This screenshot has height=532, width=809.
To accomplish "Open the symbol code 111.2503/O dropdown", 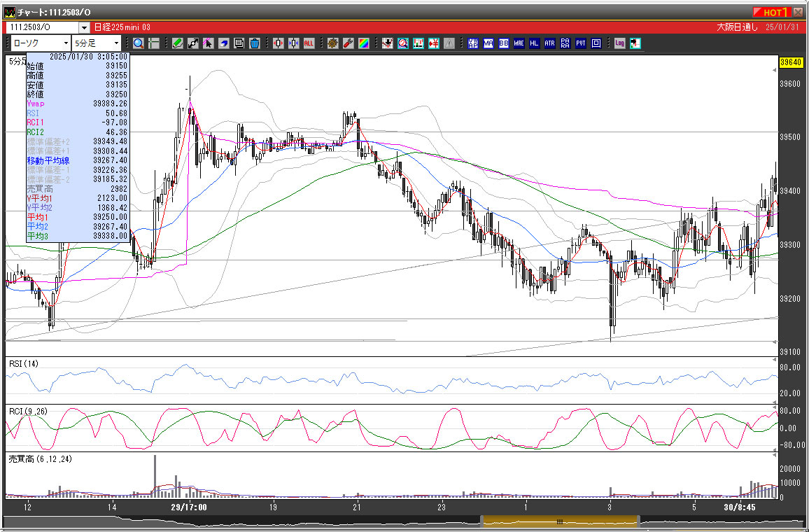I will click(84, 27).
